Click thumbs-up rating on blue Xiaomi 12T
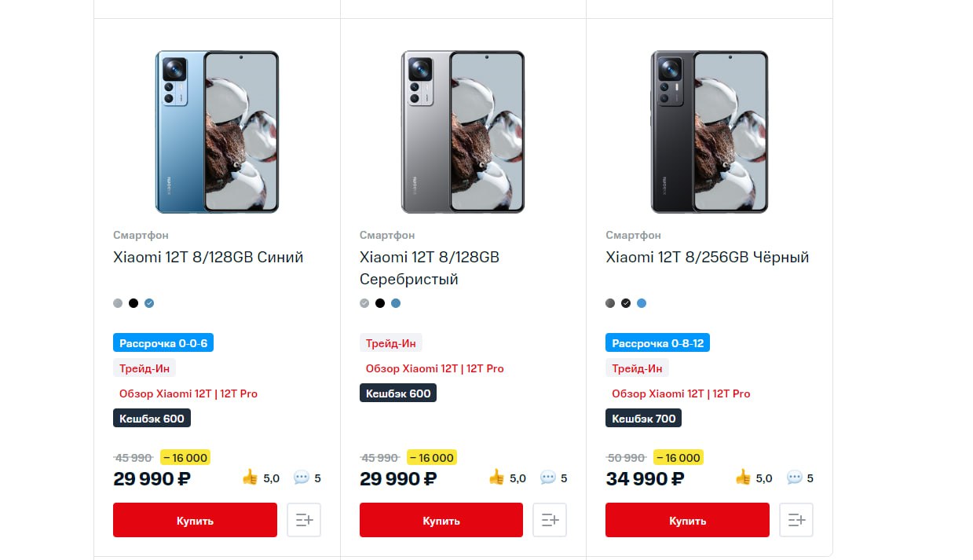 coord(251,478)
